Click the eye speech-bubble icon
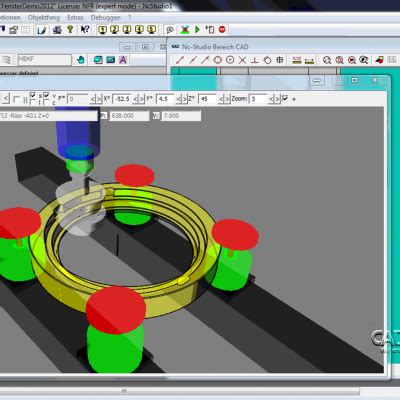400x400 pixels. (170, 30)
